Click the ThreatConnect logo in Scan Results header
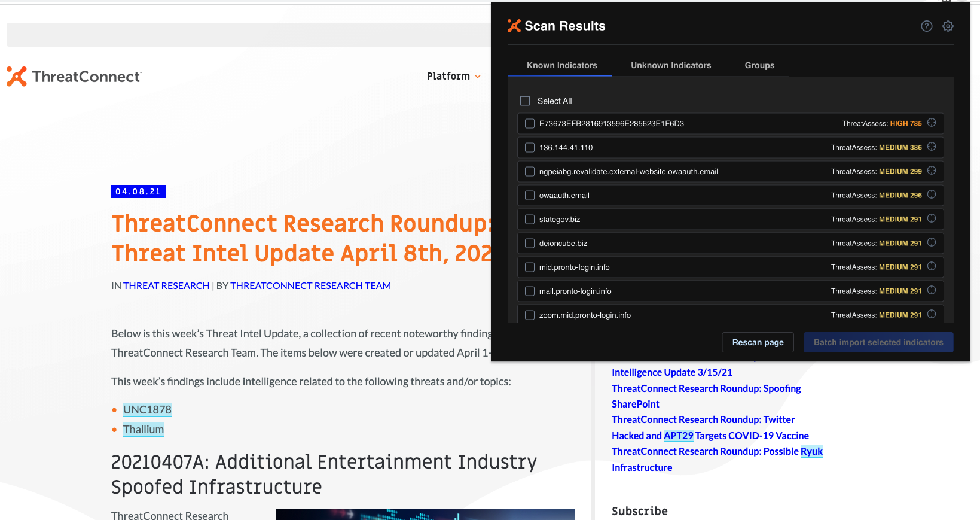Image resolution: width=980 pixels, height=520 pixels. [514, 26]
